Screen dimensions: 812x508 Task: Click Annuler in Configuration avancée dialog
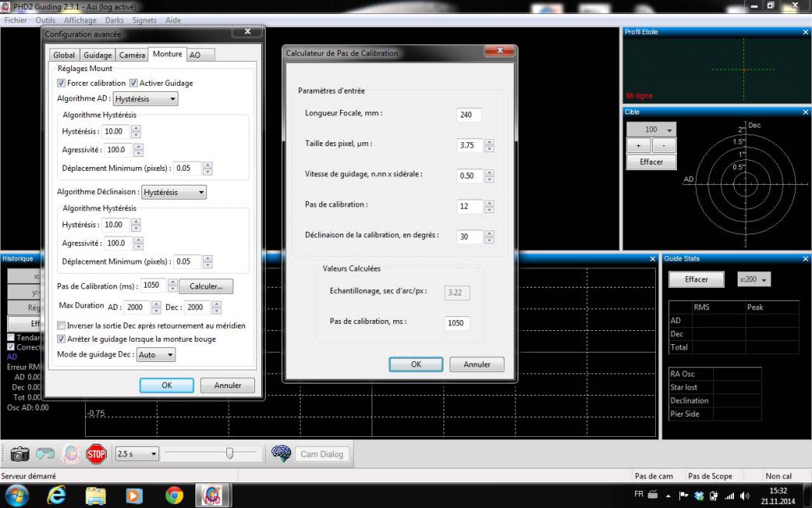click(x=227, y=385)
